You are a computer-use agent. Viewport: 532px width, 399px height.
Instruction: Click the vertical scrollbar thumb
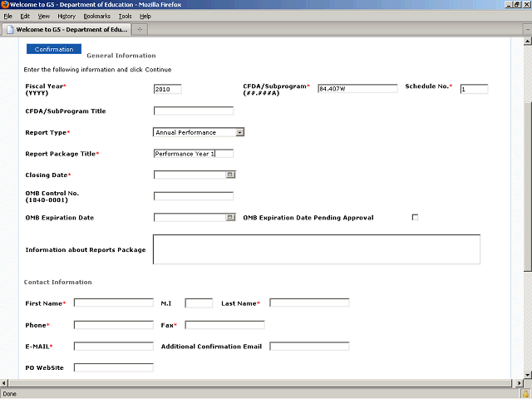coord(528,186)
